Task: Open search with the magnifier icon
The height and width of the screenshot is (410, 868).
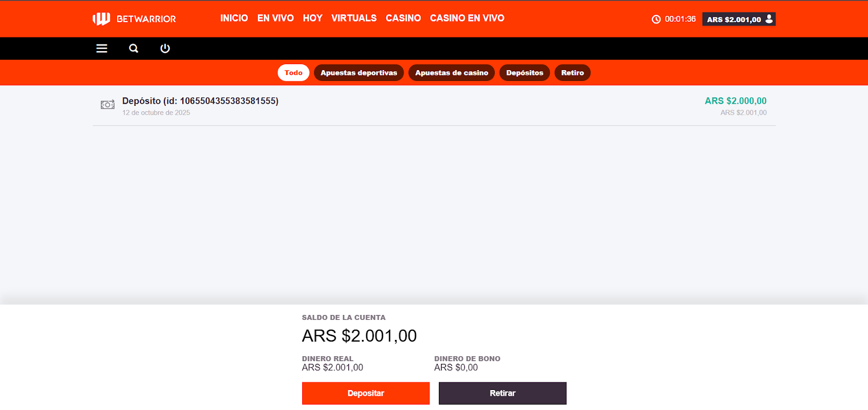Action: coord(133,48)
